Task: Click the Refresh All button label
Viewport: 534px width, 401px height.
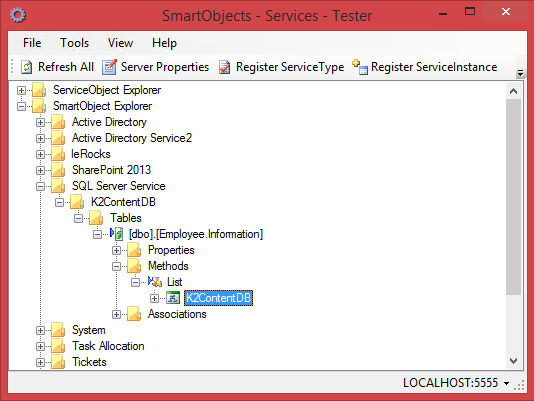Action: [66, 67]
